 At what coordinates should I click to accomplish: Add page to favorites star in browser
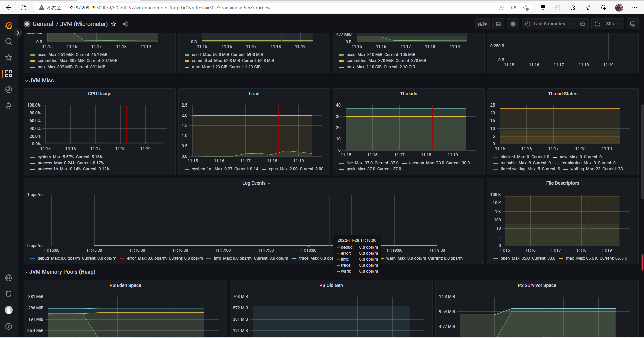526,8
